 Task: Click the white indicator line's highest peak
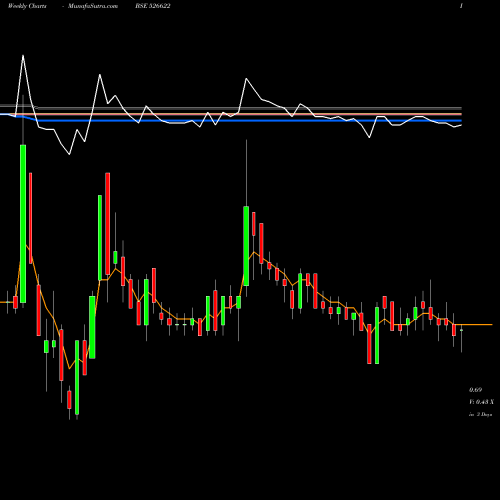click(x=23, y=56)
